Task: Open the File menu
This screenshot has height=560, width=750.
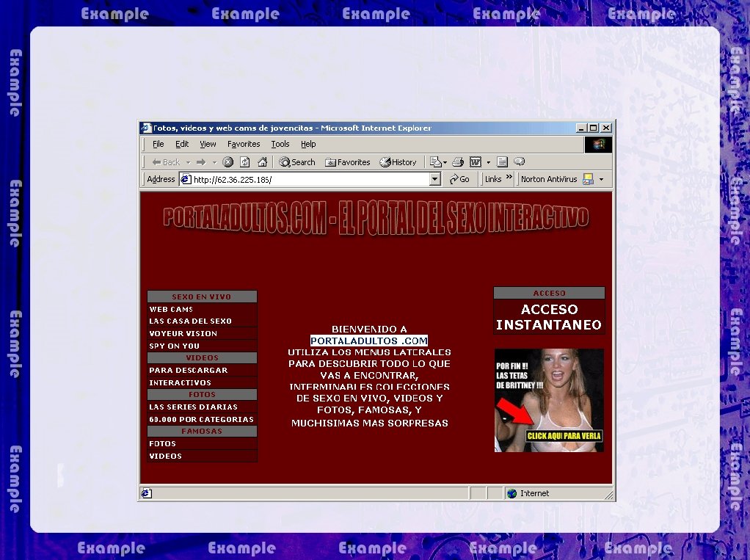Action: coord(159,144)
